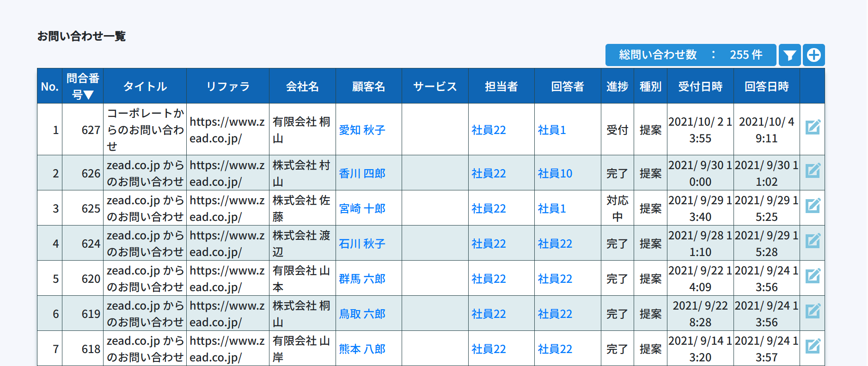Open 社員22 assignee link in row 4
This screenshot has height=366, width=868.
tap(489, 244)
